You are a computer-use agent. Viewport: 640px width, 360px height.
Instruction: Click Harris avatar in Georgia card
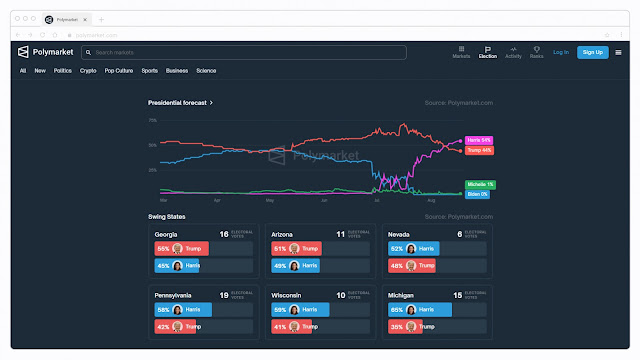click(177, 266)
